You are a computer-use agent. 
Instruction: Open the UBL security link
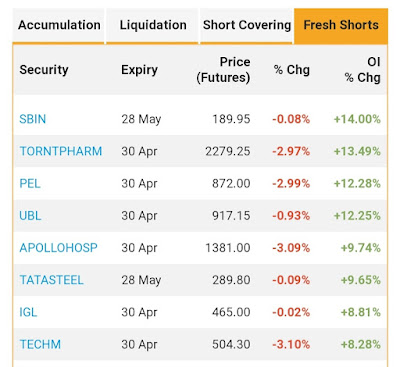[30, 216]
